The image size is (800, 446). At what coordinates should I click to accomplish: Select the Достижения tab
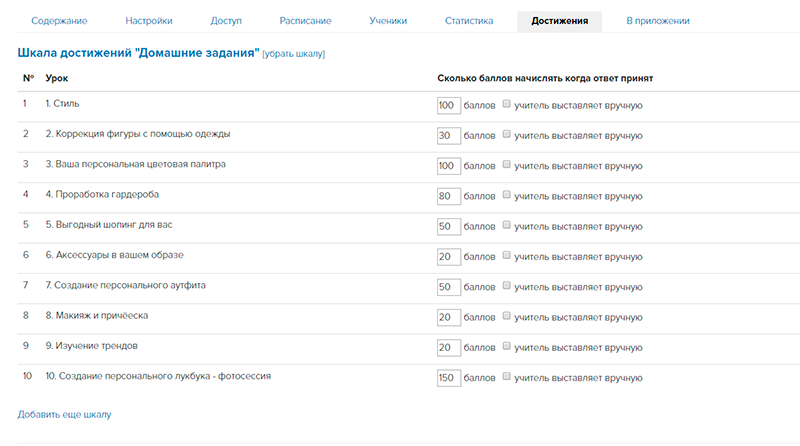[559, 21]
